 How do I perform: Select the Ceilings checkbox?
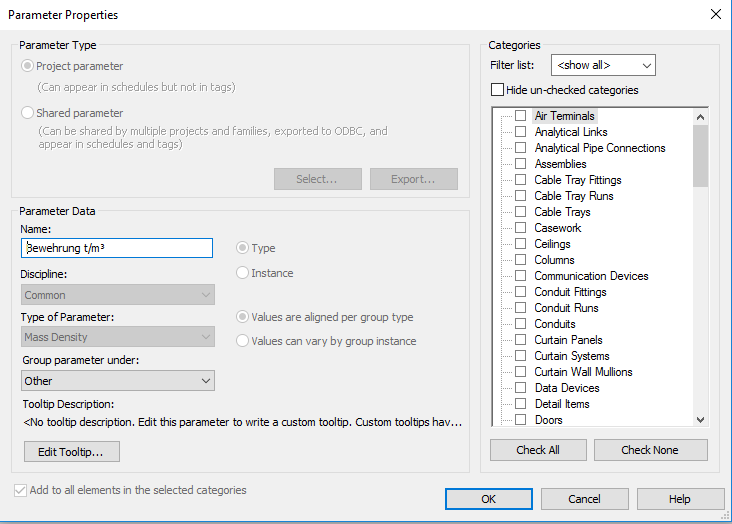521,244
